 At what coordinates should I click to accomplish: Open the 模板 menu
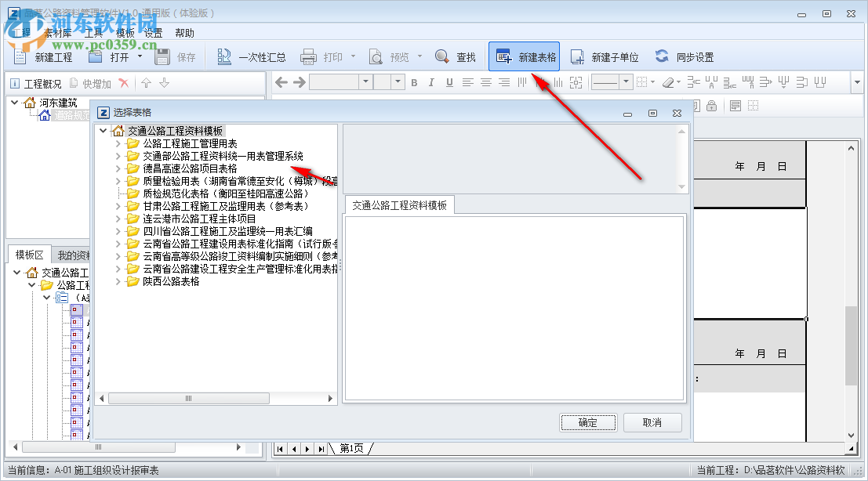click(x=124, y=32)
